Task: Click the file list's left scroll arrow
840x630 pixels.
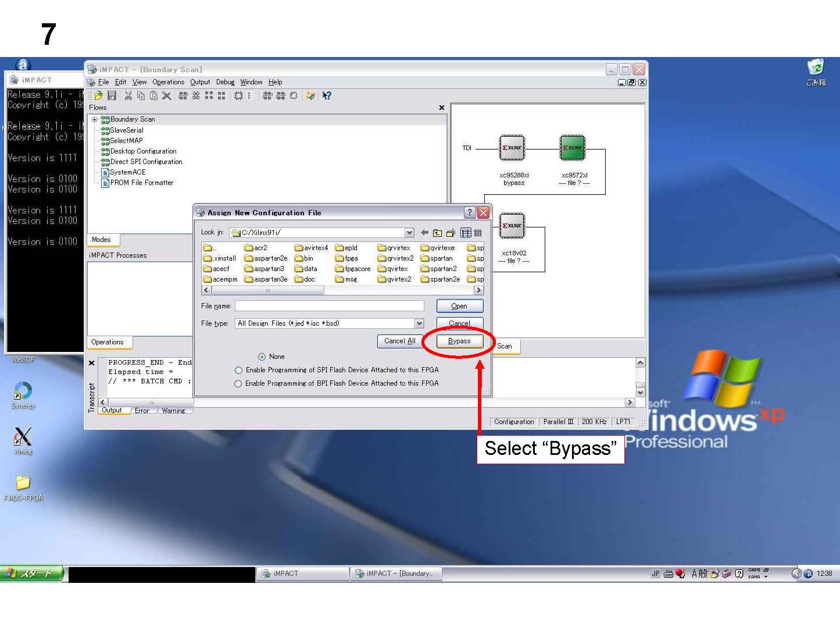Action: coord(206,290)
